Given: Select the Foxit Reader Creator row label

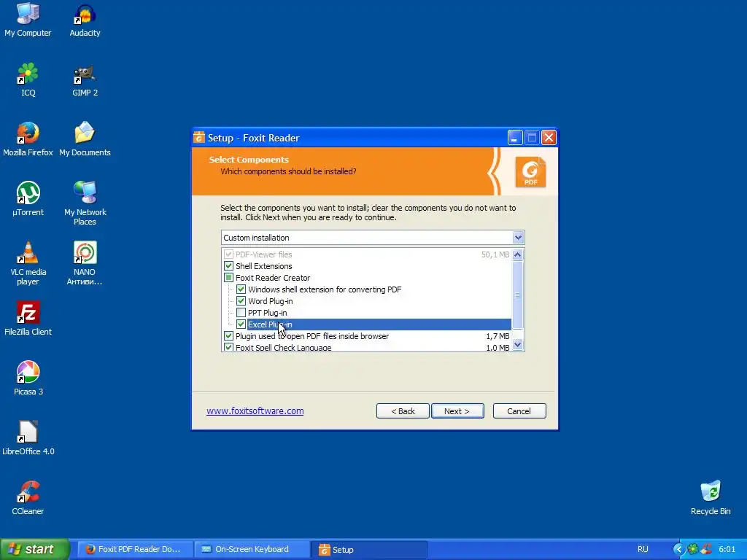Looking at the screenshot, I should tap(273, 278).
